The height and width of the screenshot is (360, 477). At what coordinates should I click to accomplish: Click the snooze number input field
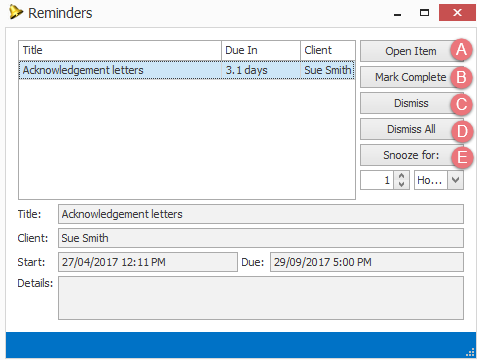point(377,180)
